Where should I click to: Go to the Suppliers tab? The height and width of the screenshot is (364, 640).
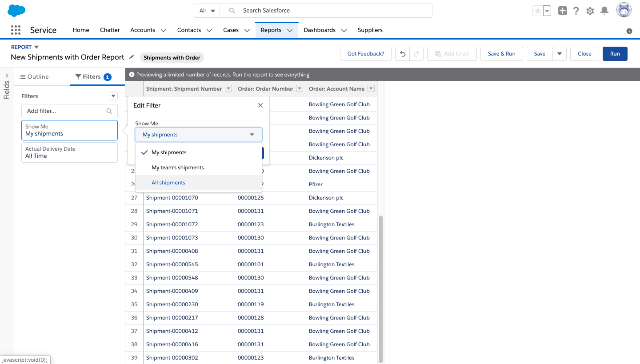click(370, 30)
